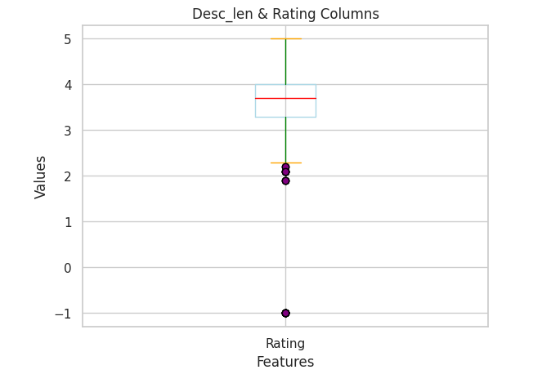Click the plot title 'Desc_len & Rating Columns'

285,14
